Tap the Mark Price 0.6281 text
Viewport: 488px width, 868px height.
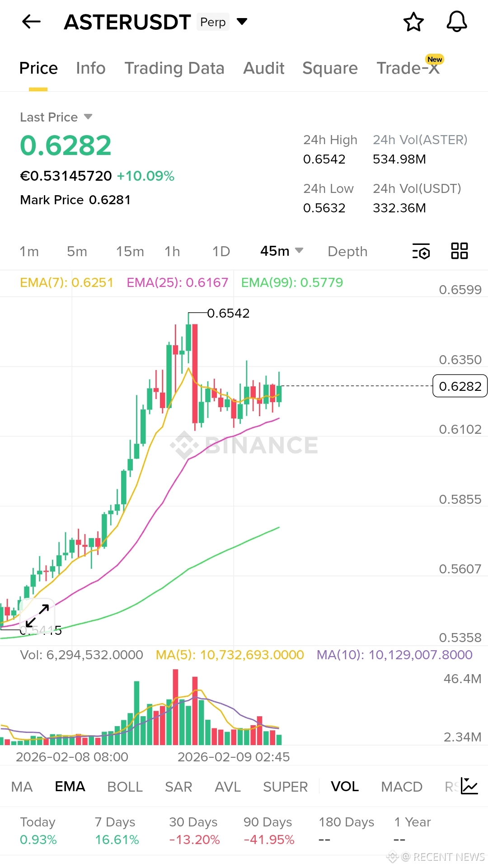tap(75, 200)
